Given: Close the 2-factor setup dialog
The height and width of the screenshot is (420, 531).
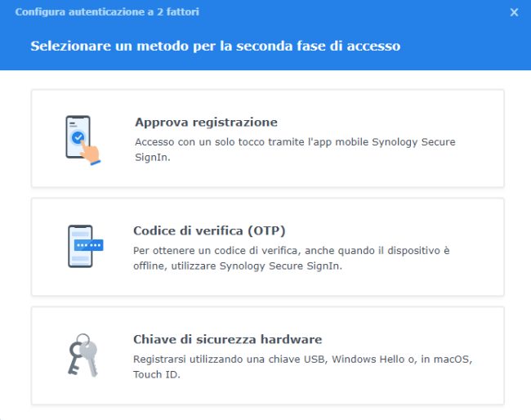Looking at the screenshot, I should click(x=514, y=12).
